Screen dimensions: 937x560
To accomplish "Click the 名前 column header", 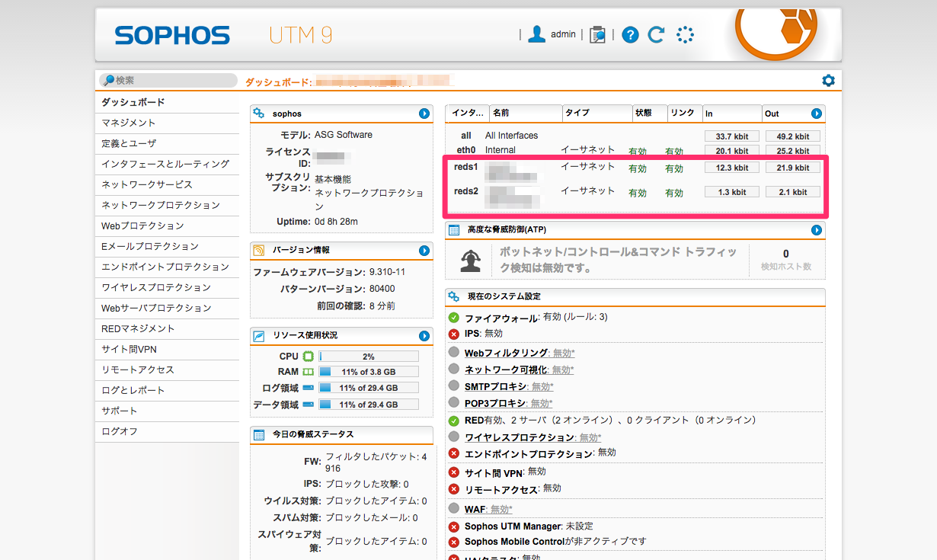I will coord(525,113).
